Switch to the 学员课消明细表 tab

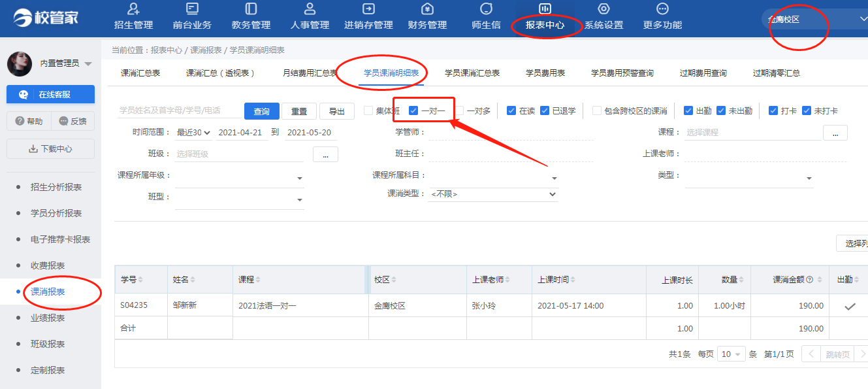tap(391, 73)
